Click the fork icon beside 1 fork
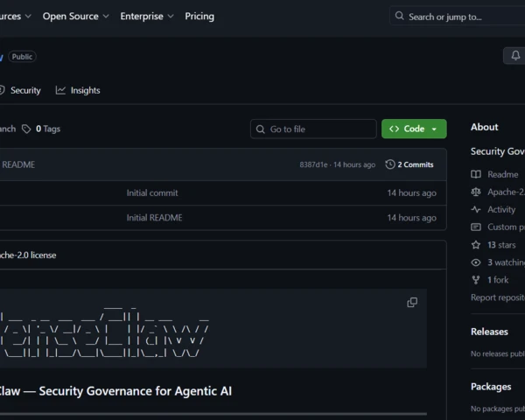525x420 pixels. tap(476, 280)
